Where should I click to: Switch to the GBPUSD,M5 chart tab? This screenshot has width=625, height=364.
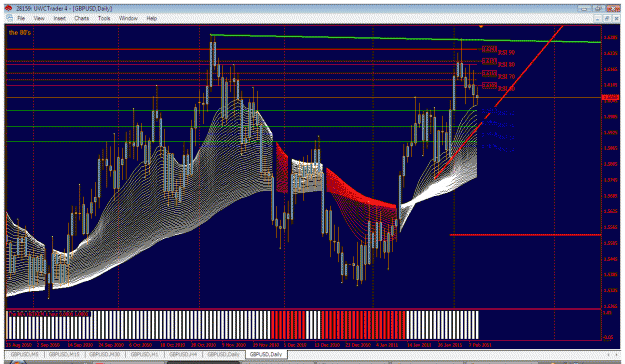(x=25, y=354)
